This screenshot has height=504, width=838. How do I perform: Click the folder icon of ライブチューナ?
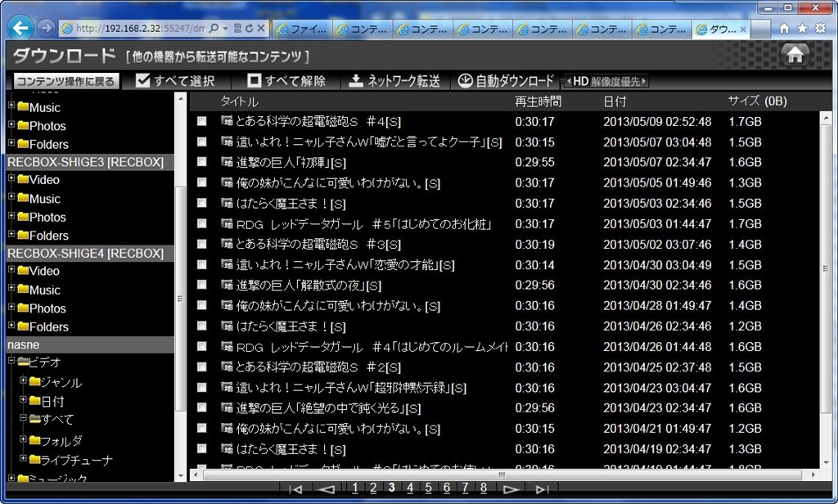coord(34,459)
